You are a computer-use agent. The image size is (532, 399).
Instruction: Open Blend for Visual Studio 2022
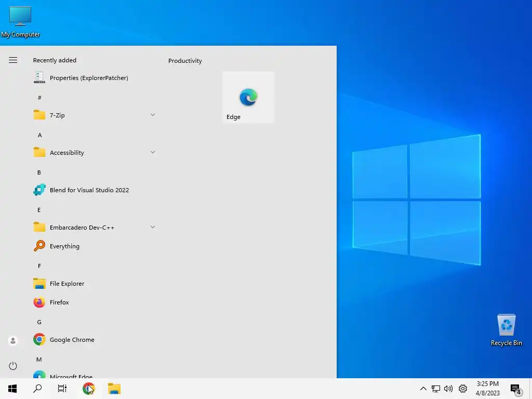(x=95, y=190)
